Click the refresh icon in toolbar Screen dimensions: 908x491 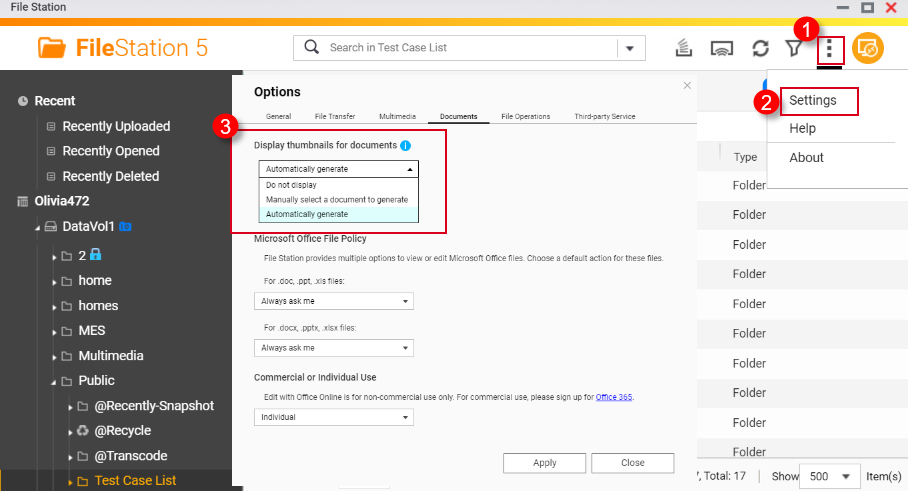tap(761, 48)
